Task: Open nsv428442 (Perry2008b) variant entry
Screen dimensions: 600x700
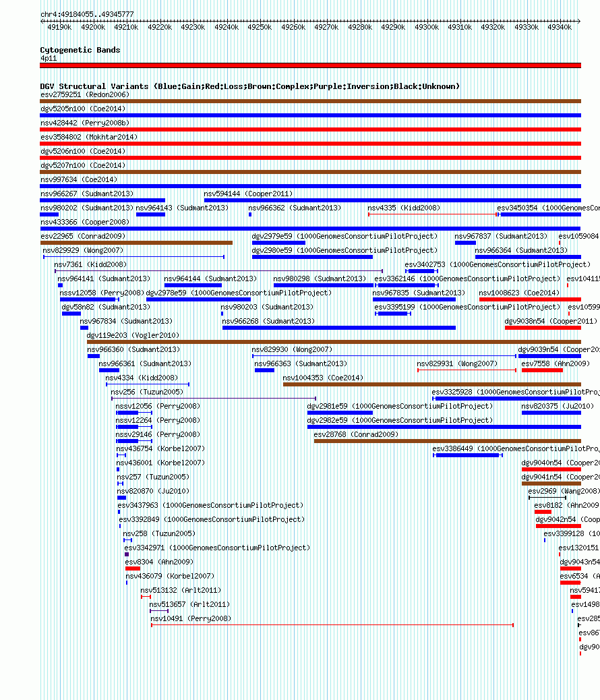Action: [85, 123]
